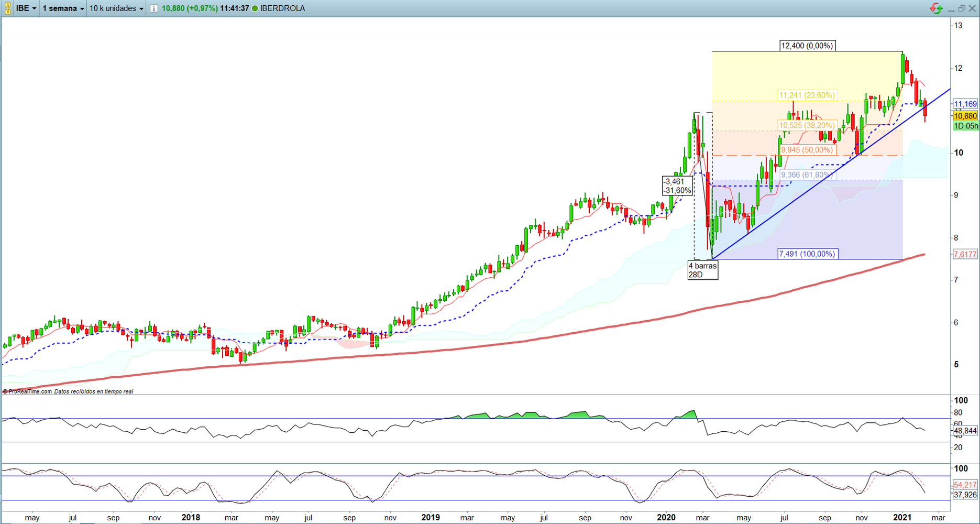Open the red-green trading arrows icon
Viewport: 980px width, 524px height.
936,8
